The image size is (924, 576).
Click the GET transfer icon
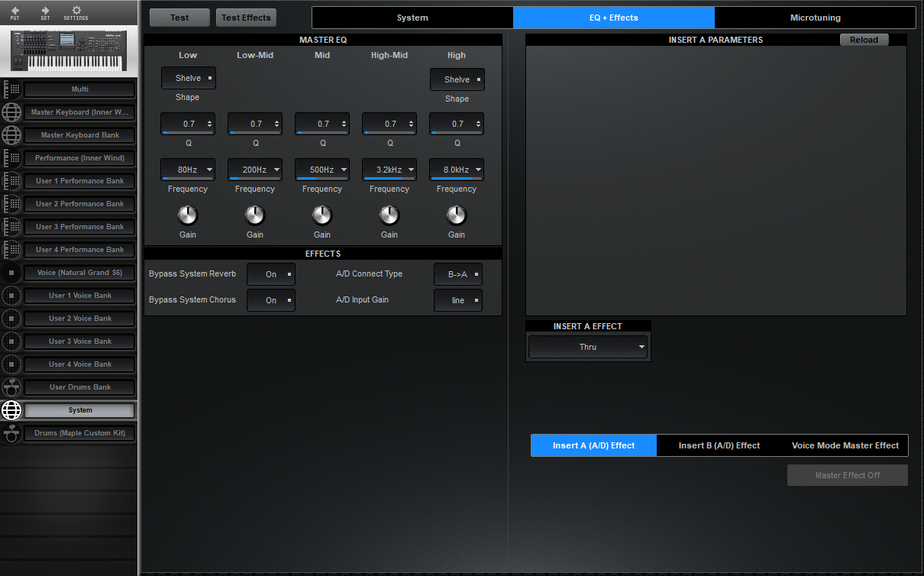pos(45,12)
